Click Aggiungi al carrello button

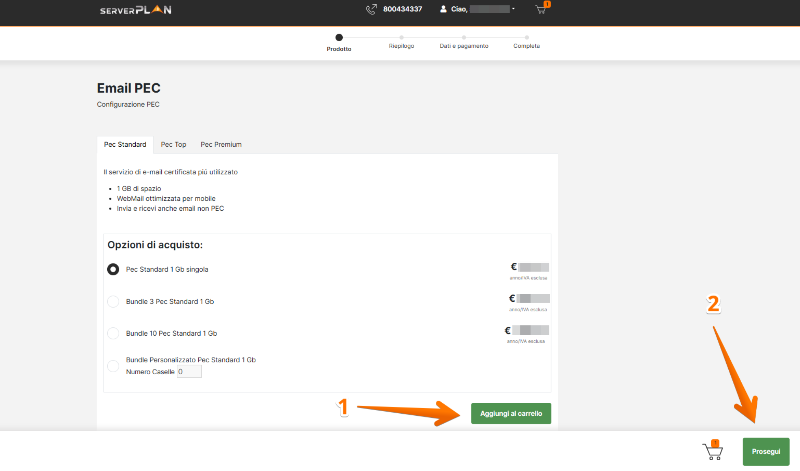click(510, 413)
